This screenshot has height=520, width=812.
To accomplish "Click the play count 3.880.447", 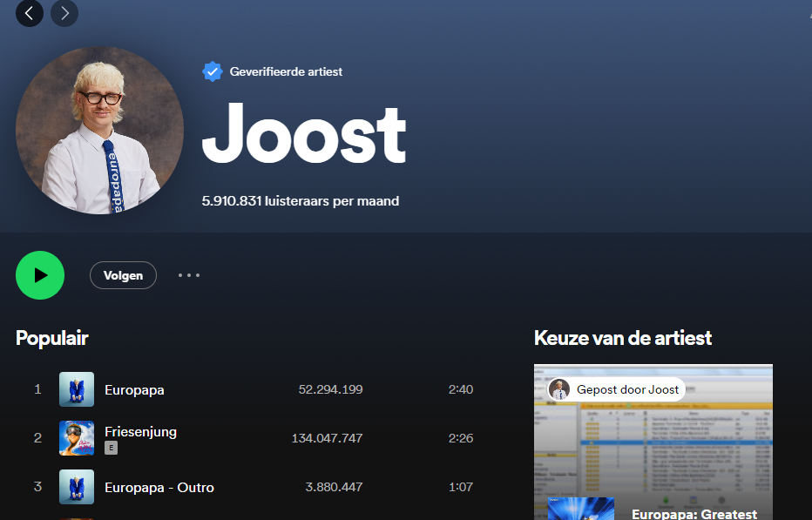I will click(x=334, y=487).
